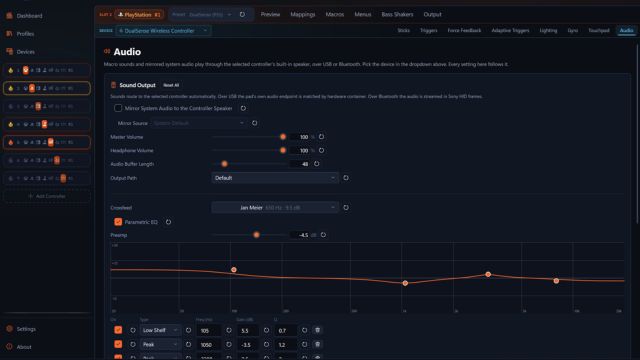Image resolution: width=640 pixels, height=360 pixels.
Task: Open the Profiles sidebar icon
Action: pyautogui.click(x=9, y=34)
